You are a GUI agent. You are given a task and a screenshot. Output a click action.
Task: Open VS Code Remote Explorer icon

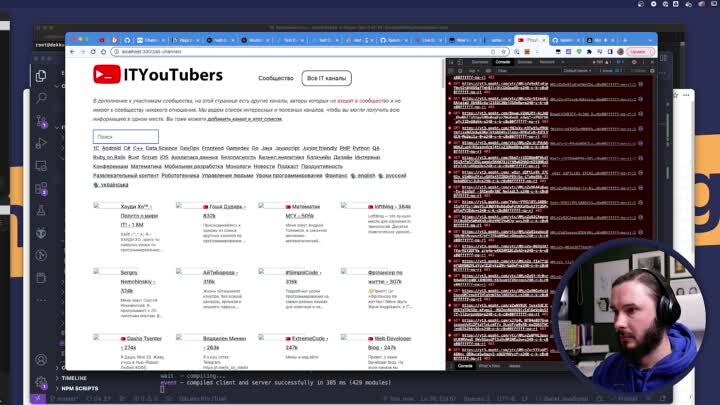point(41,165)
